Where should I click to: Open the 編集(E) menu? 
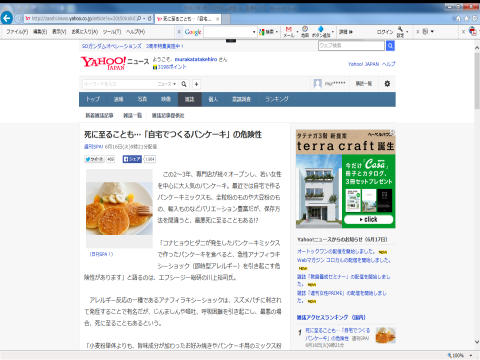click(40, 32)
